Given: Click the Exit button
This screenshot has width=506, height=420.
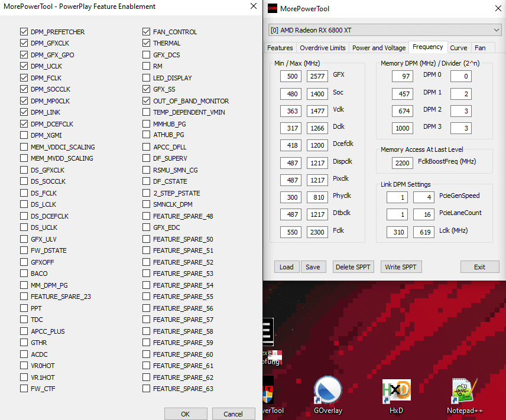Looking at the screenshot, I should [479, 267].
